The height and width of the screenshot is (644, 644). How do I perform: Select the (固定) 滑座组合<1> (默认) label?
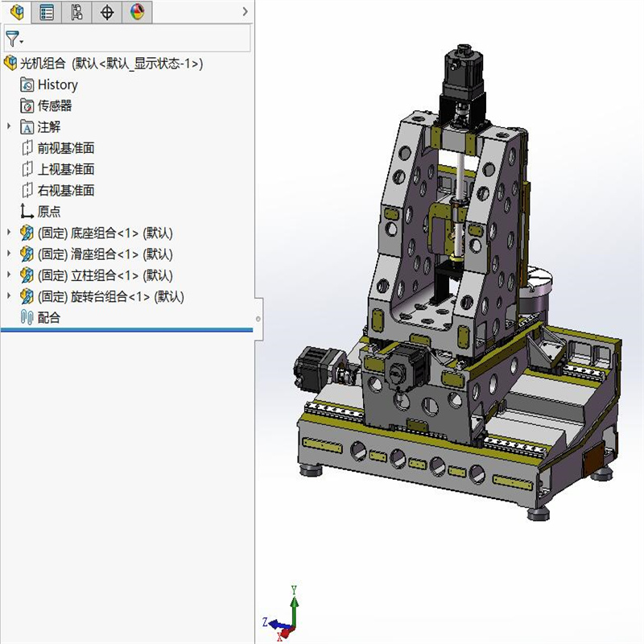[x=105, y=254]
